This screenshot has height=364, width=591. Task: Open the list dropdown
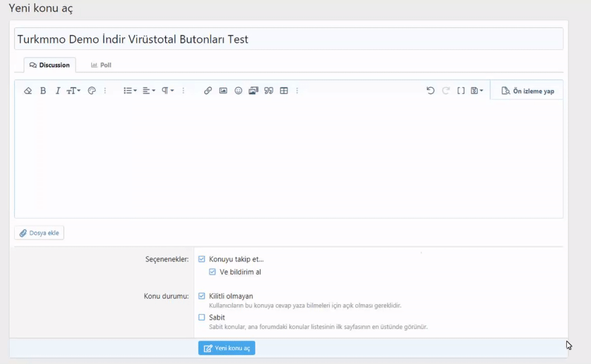click(x=130, y=91)
